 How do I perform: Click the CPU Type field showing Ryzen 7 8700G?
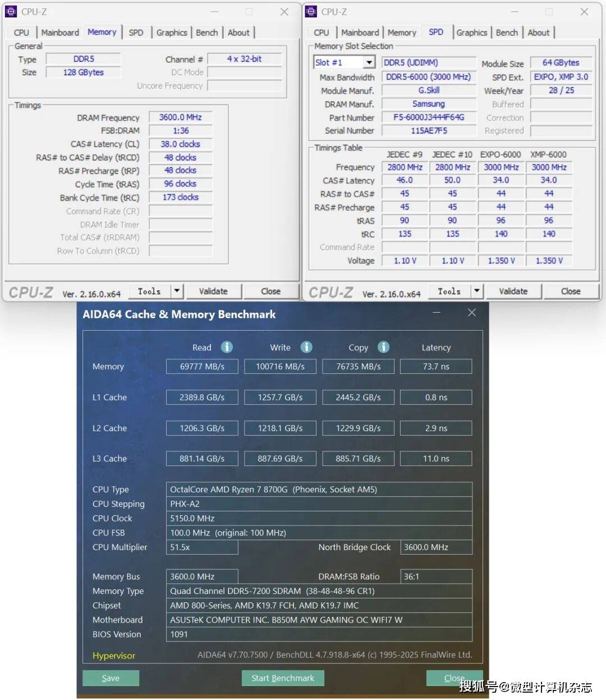[319, 489]
